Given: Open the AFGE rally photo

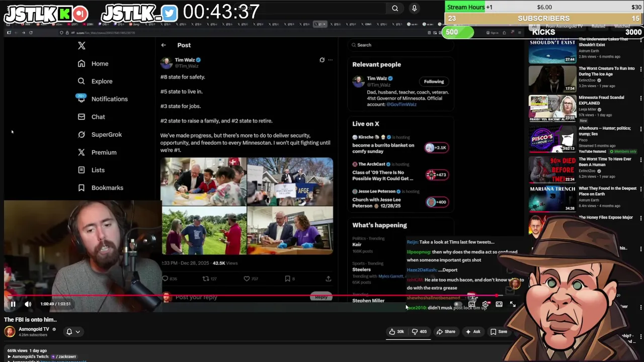Looking at the screenshot, I should point(290,182).
